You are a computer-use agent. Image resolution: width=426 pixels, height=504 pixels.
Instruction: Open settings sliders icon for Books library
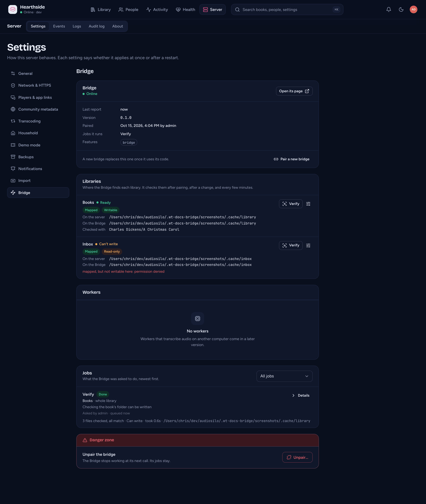[308, 204]
